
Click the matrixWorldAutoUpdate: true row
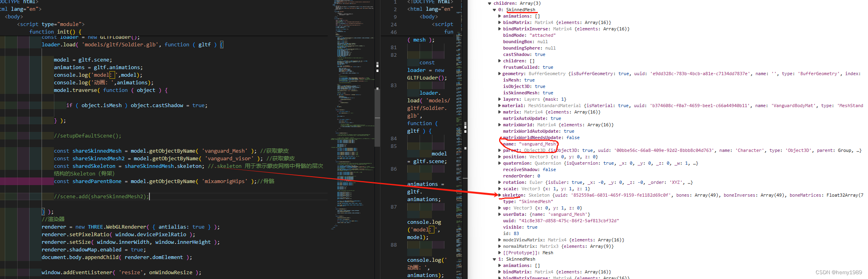(539, 131)
